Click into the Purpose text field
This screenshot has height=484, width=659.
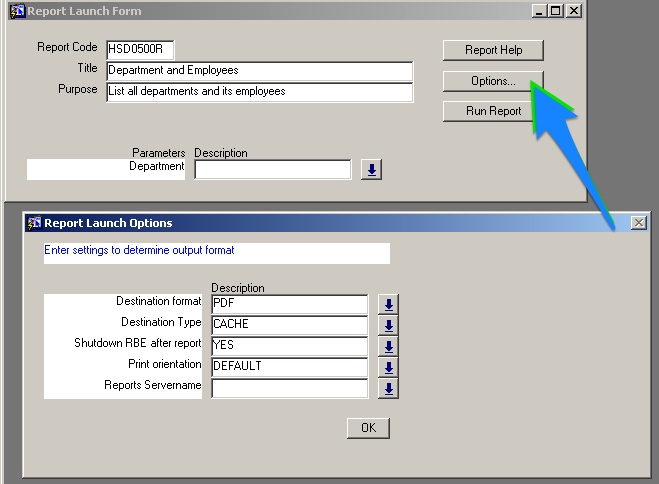coord(259,92)
